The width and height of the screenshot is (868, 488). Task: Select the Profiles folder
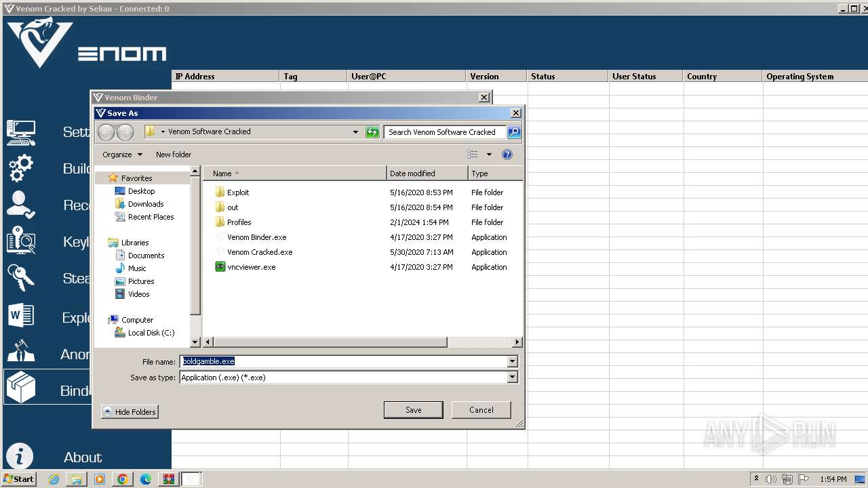coord(239,222)
